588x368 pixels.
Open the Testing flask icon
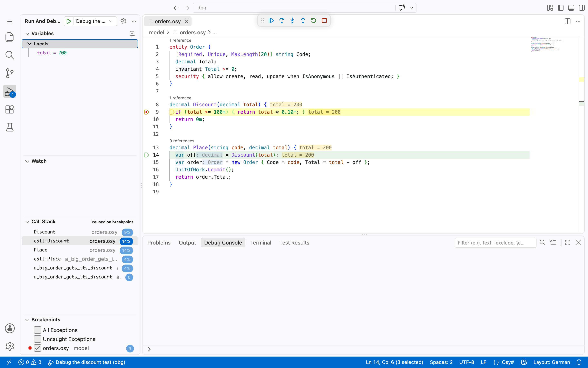tap(10, 127)
